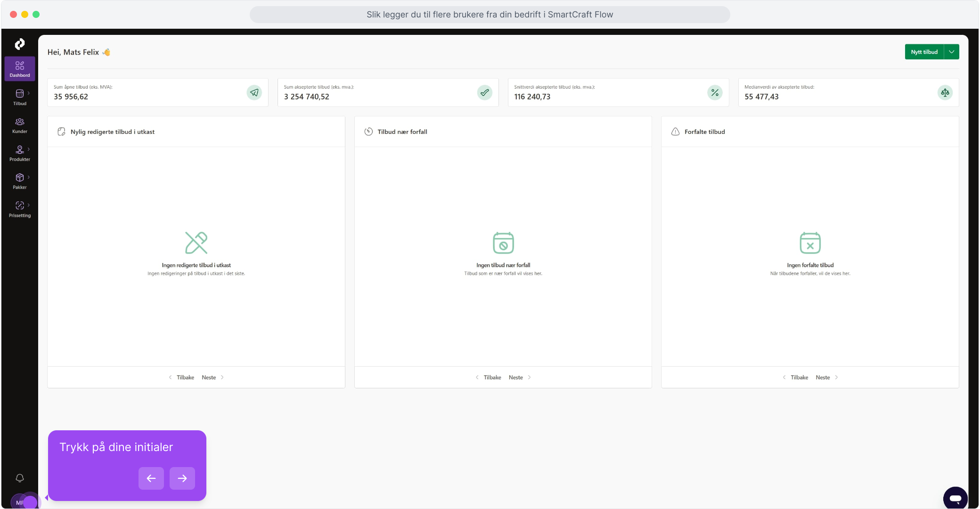Click the green macOS maximize button
This screenshot has height=509, width=980.
point(36,15)
